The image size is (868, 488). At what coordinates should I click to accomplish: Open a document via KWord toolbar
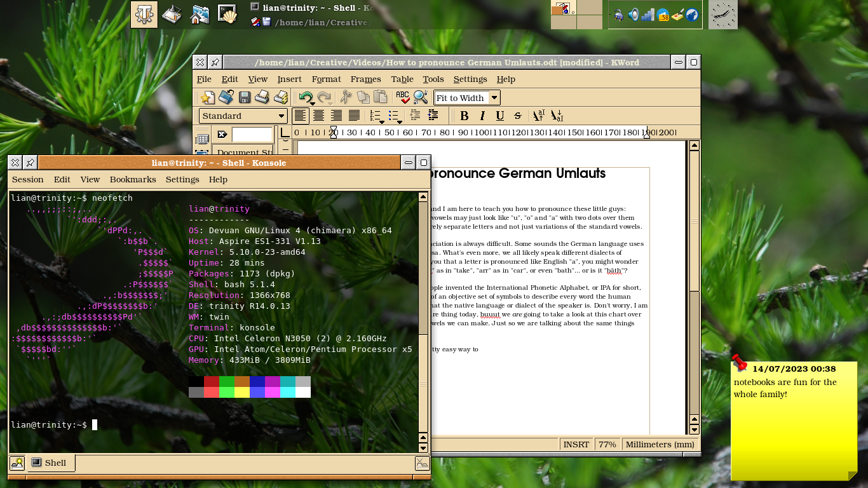click(x=226, y=97)
